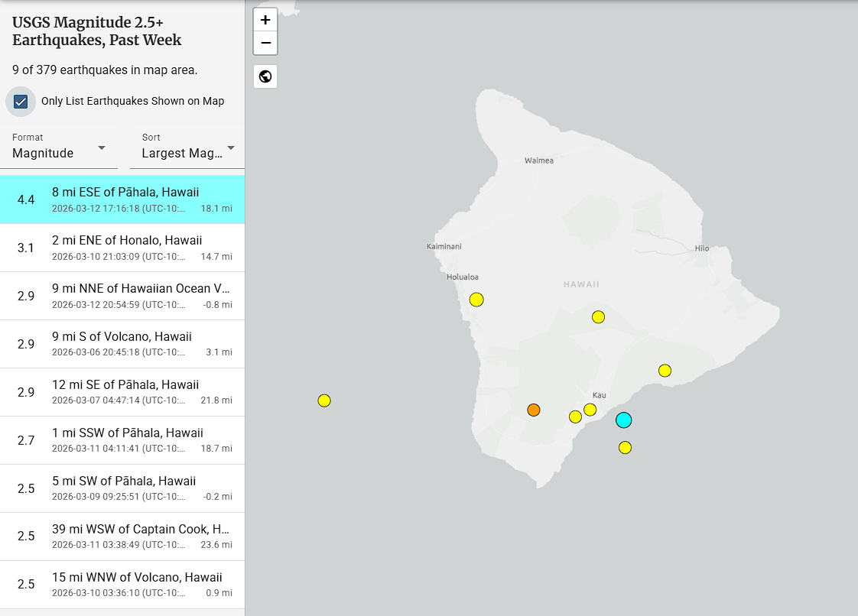
Task: Click yellow marker south of cyan marker
Action: point(625,447)
